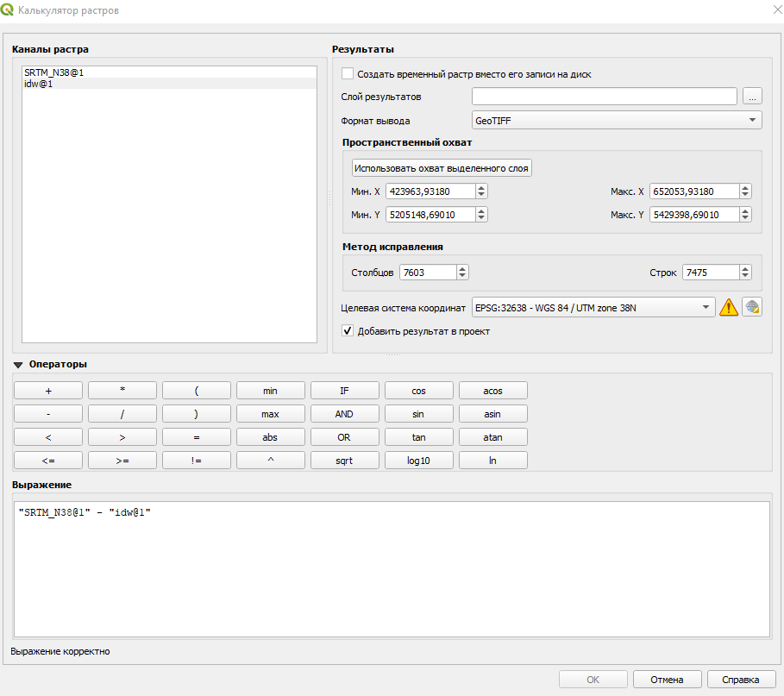
Task: Insert AND operator
Action: click(344, 414)
